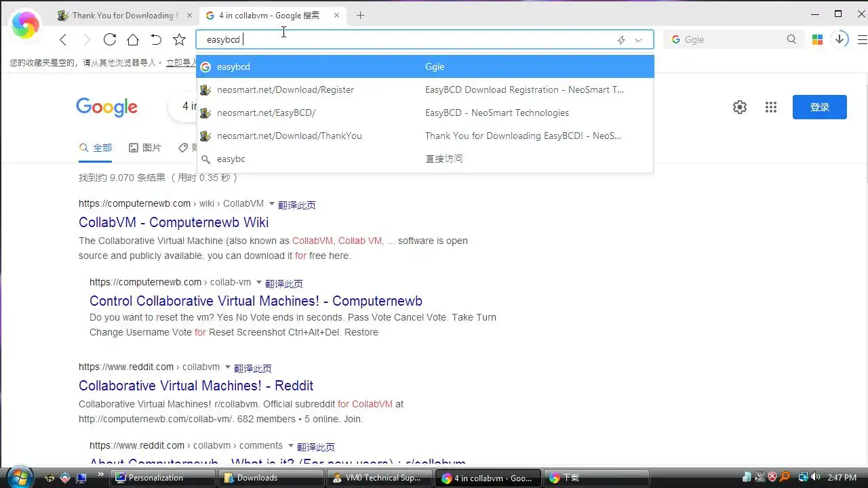Reload the page with refresh icon

[110, 40]
